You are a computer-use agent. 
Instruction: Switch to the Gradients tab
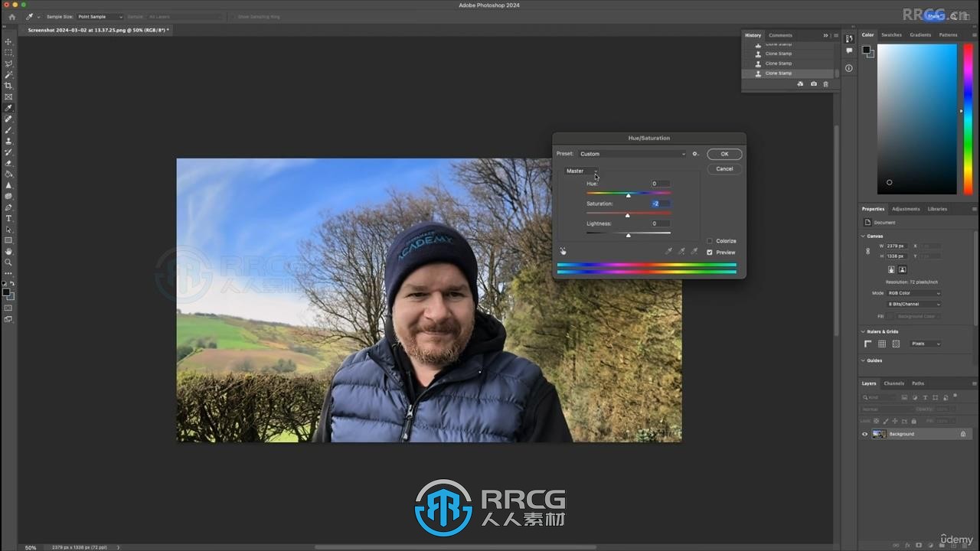click(920, 34)
